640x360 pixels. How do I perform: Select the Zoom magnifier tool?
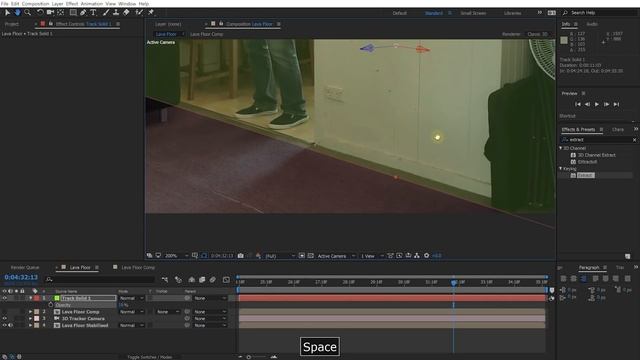tap(27, 13)
